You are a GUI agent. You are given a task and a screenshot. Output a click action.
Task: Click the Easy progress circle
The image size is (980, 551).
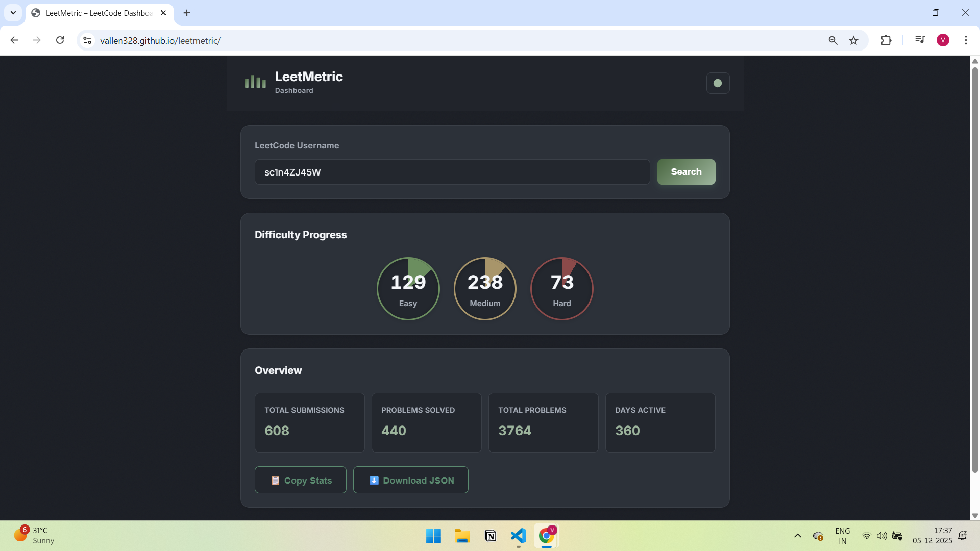408,289
